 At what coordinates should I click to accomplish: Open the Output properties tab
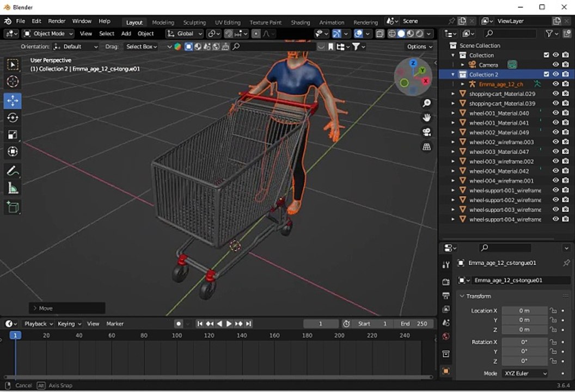click(x=446, y=296)
